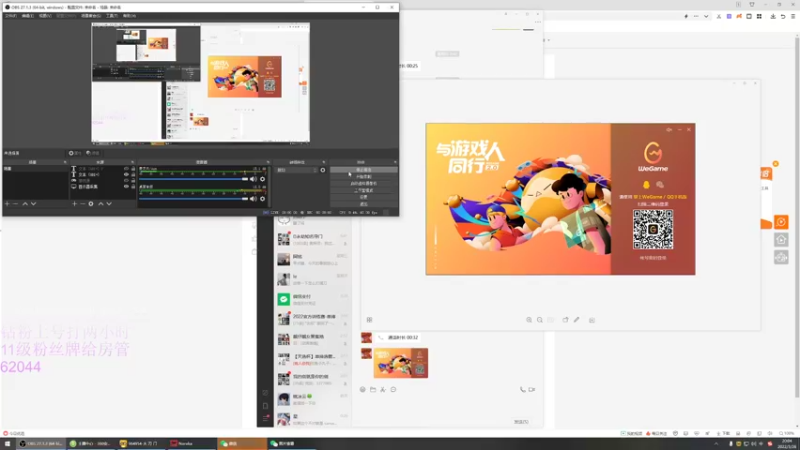Edit image with pencil in viewer toolbar

[577, 320]
